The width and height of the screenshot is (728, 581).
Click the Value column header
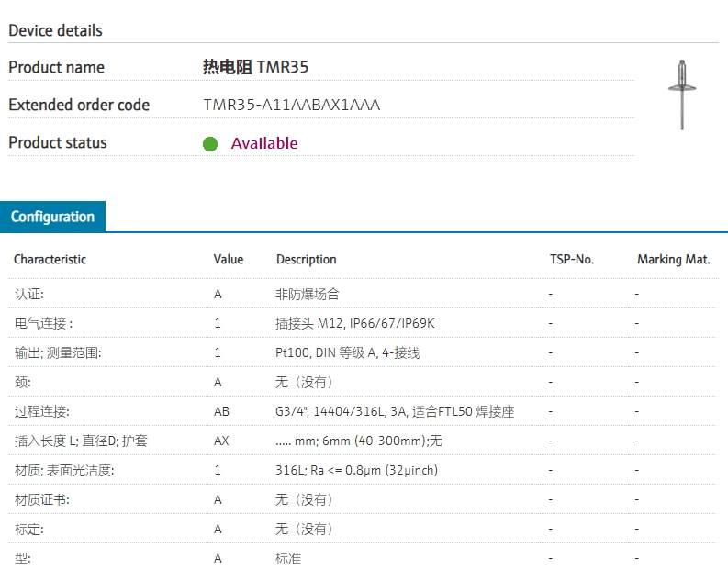229,260
